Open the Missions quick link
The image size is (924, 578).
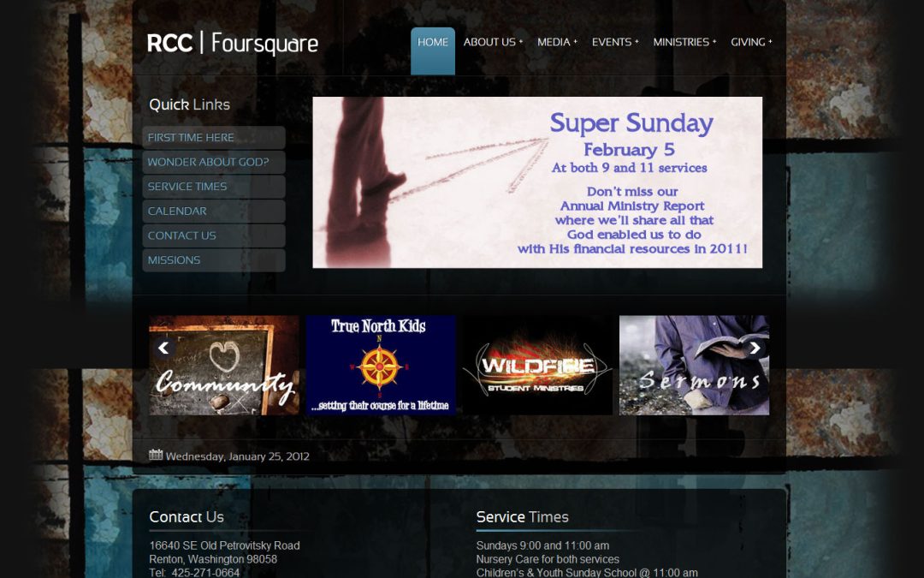[213, 259]
